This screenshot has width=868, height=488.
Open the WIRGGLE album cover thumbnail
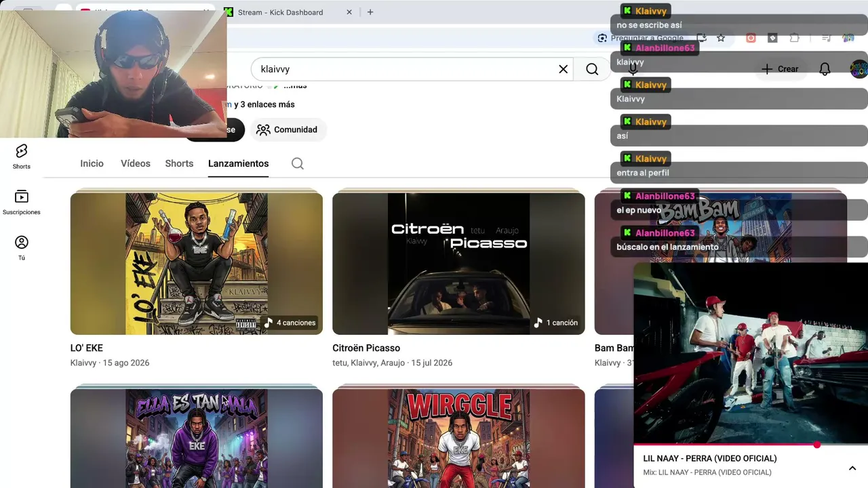click(x=458, y=439)
